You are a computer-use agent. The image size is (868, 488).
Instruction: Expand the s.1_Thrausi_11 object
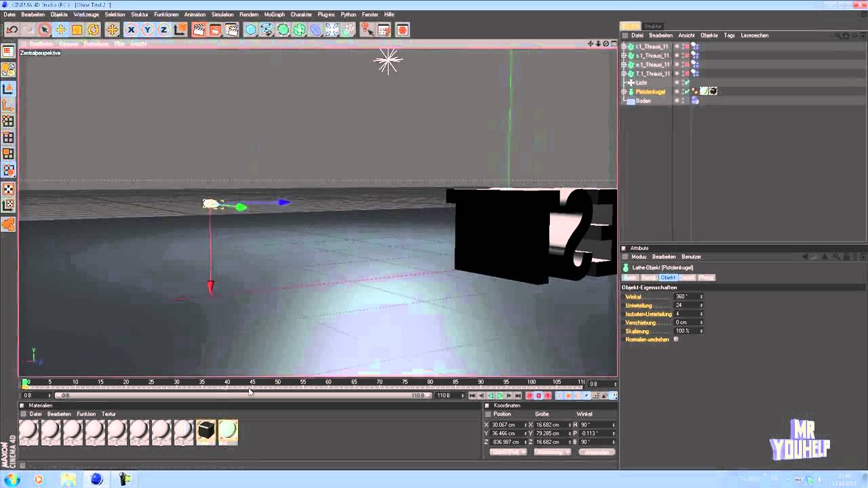tap(625, 56)
